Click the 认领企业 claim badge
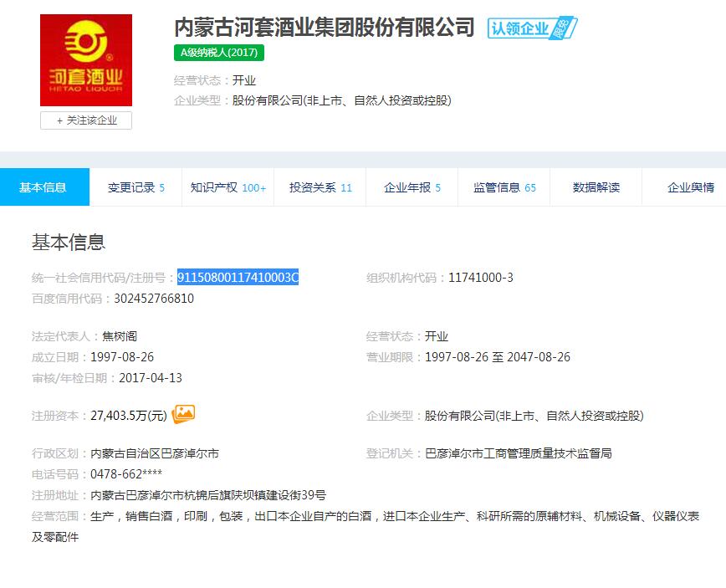The image size is (726, 588). pos(532,28)
